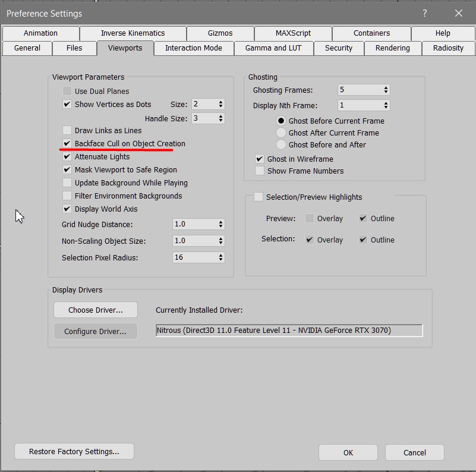This screenshot has width=476, height=472.
Task: Enable Update Background While Playing
Action: click(x=67, y=182)
